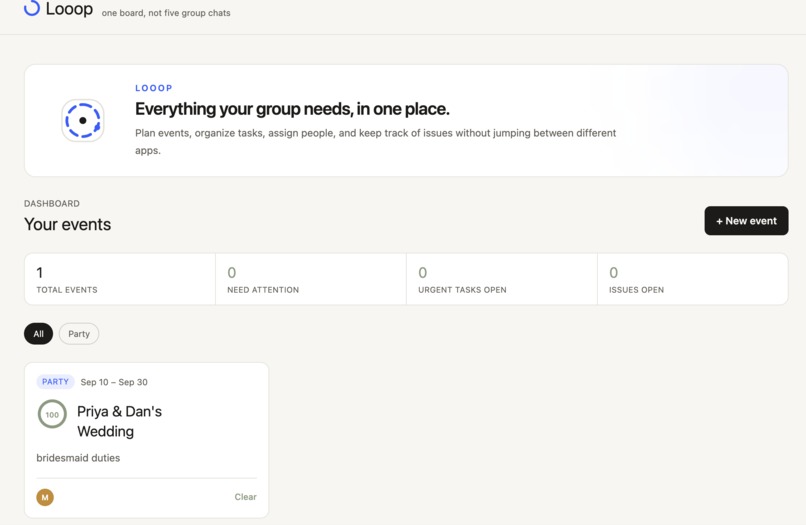
Task: Click the DASHBOARD label
Action: click(x=52, y=204)
